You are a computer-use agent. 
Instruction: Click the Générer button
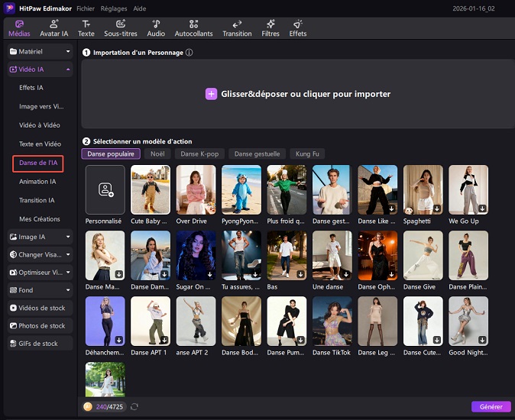491,407
